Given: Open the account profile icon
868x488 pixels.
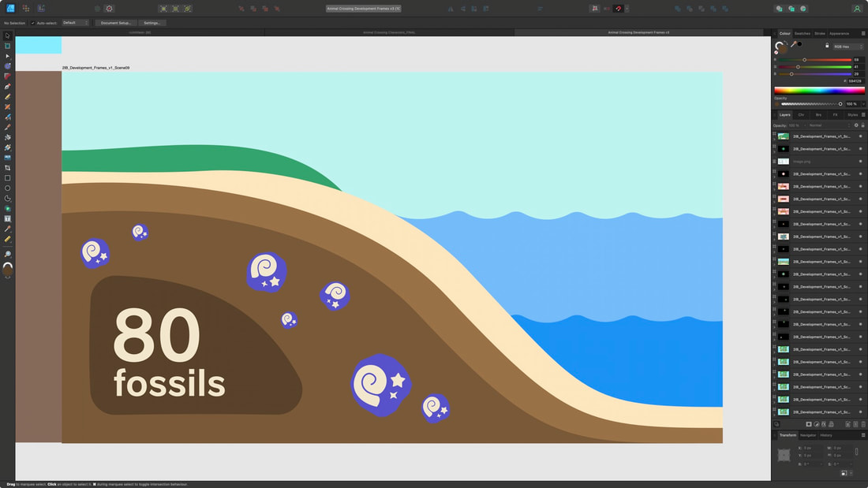Looking at the screenshot, I should (857, 9).
